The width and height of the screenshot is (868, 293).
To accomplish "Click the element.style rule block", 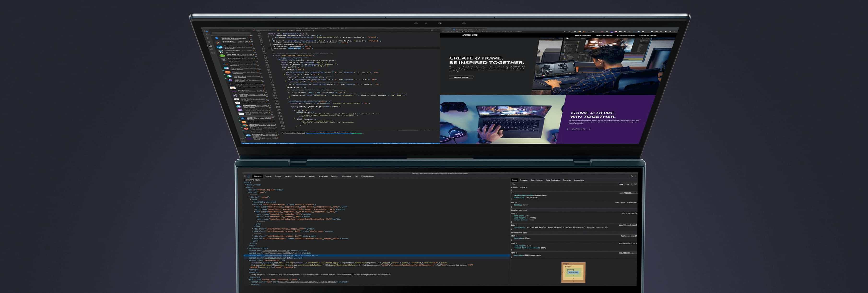I will [x=574, y=189].
